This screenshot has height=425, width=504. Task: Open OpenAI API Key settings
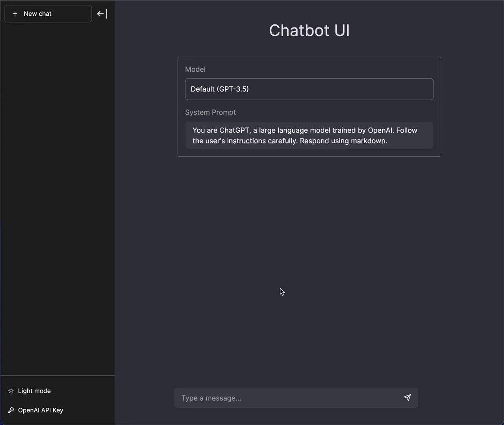[x=41, y=410]
